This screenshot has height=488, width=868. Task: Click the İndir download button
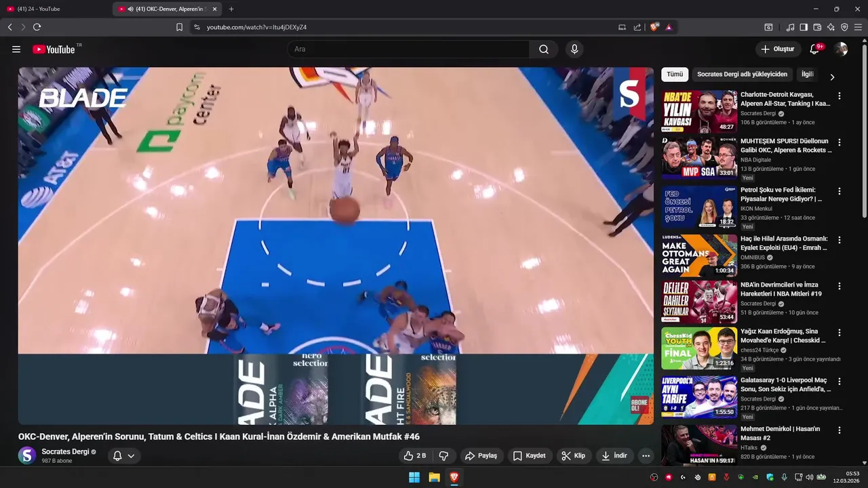(x=614, y=456)
